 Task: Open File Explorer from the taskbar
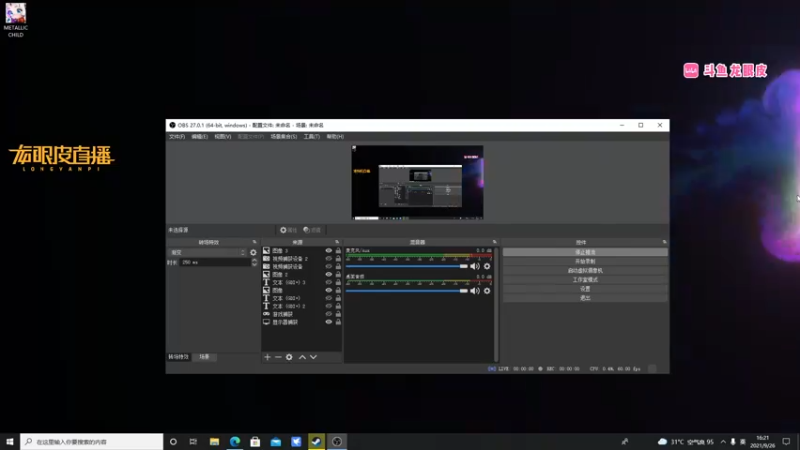pos(214,441)
